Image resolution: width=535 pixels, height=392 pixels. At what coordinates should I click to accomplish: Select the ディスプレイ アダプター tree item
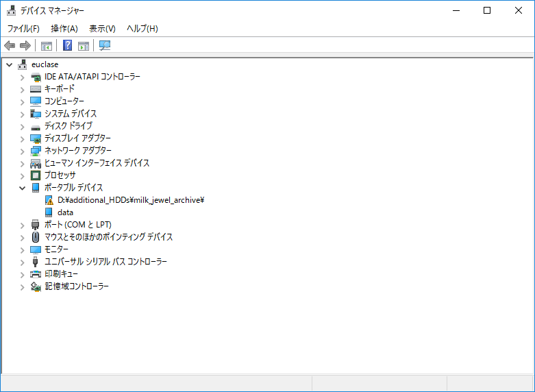pyautogui.click(x=77, y=138)
